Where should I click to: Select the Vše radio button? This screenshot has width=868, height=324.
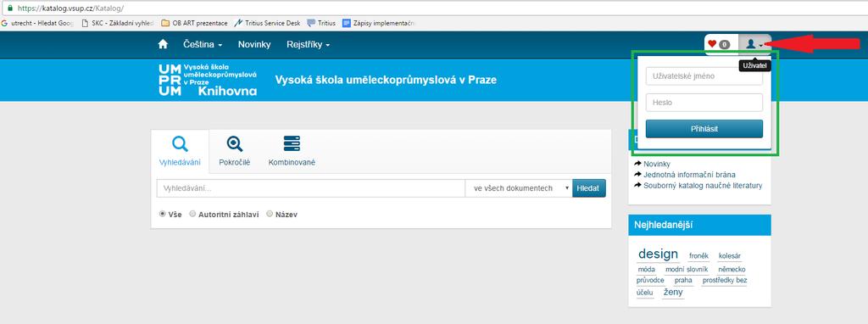[162, 214]
